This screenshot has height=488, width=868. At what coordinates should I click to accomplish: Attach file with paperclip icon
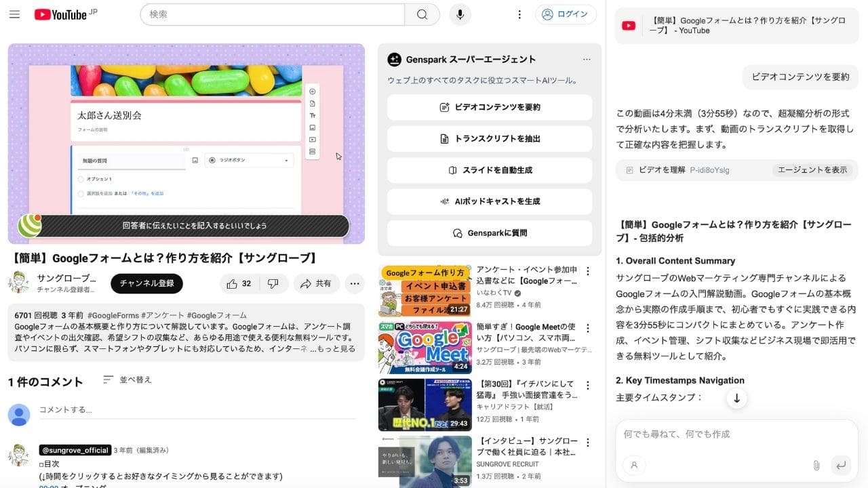pyautogui.click(x=816, y=465)
